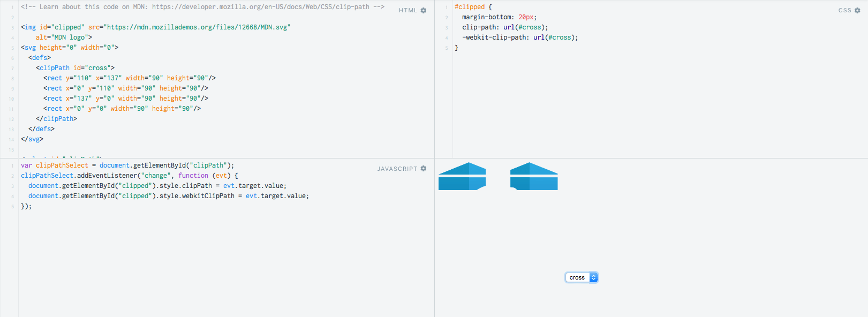Image resolution: width=868 pixels, height=317 pixels.
Task: Click the style.webkitClipPath assignment line
Action: point(169,196)
